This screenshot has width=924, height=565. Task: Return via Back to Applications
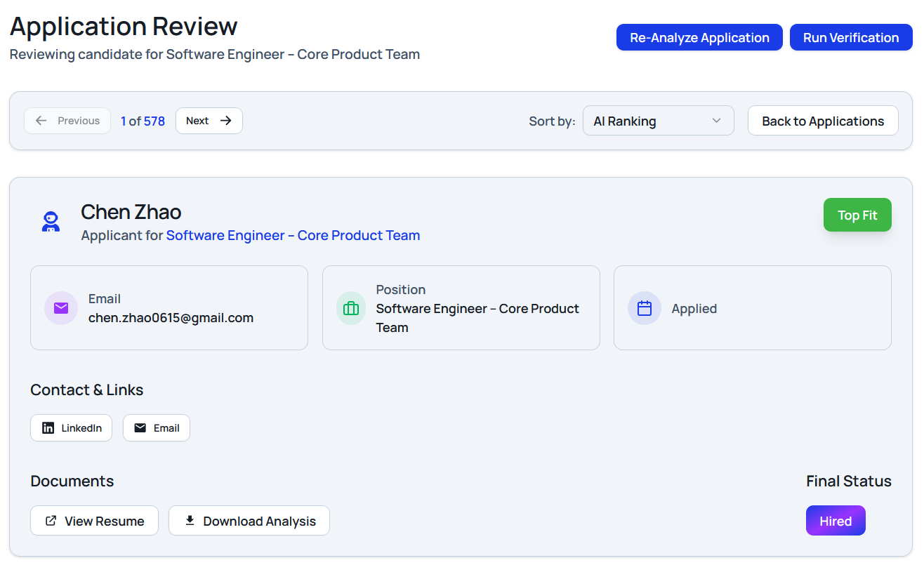(823, 121)
